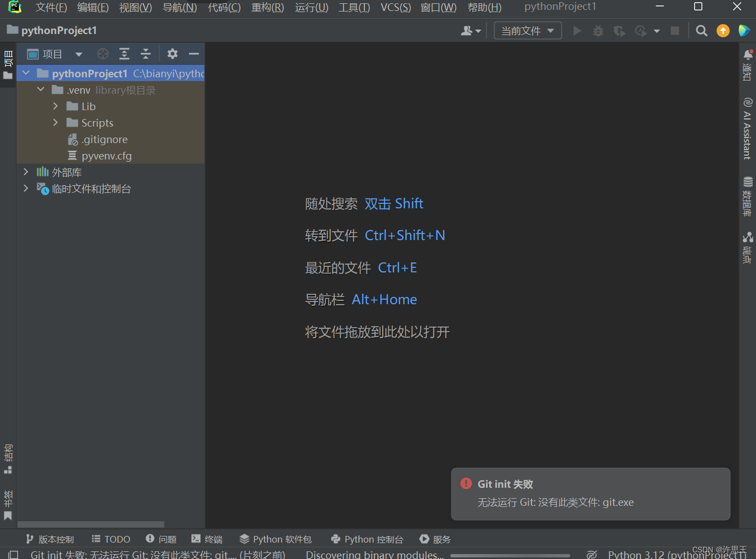Screen dimensions: 756x559
Task: Expand the Scripts folder
Action: tap(55, 122)
